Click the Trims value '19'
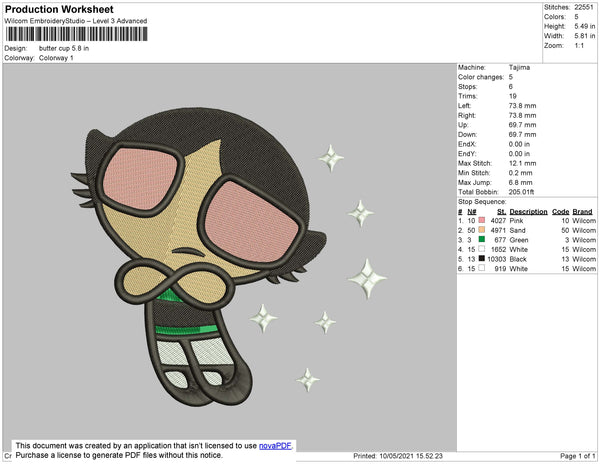The width and height of the screenshot is (600, 464). tap(512, 96)
